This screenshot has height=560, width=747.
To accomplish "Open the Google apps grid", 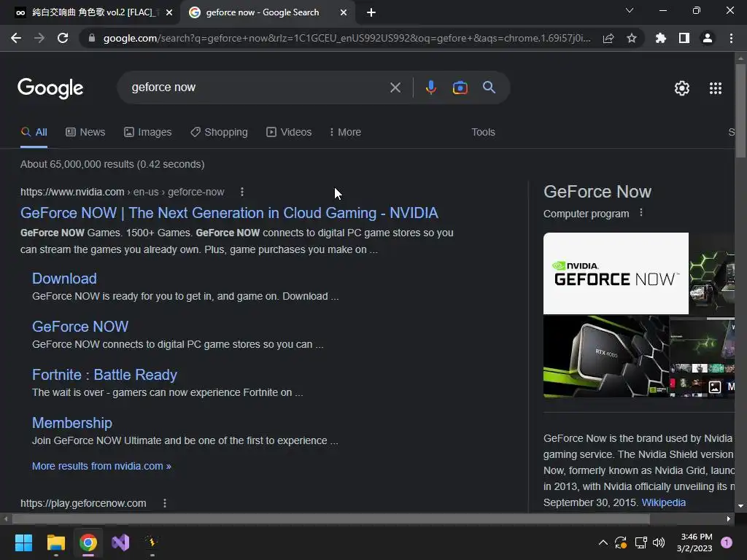I will click(x=715, y=88).
